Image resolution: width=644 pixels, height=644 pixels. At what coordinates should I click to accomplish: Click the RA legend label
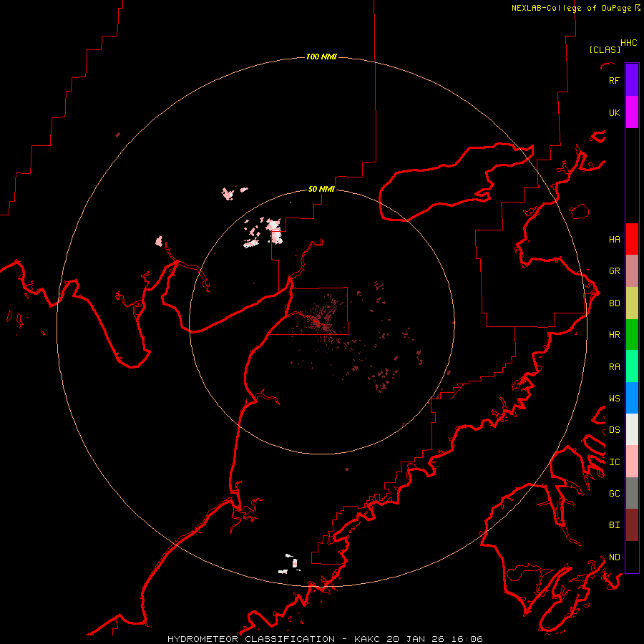(614, 366)
